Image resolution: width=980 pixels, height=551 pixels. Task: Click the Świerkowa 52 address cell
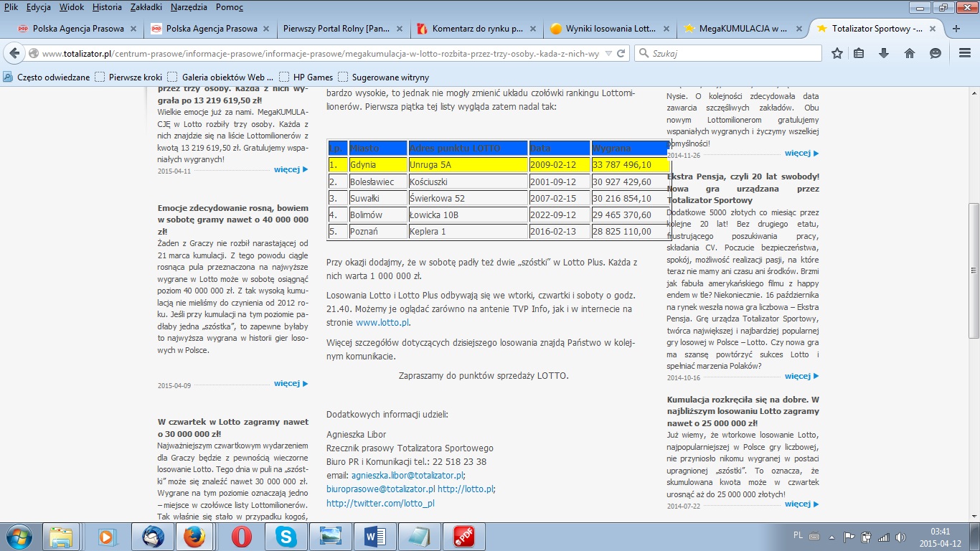pos(468,198)
